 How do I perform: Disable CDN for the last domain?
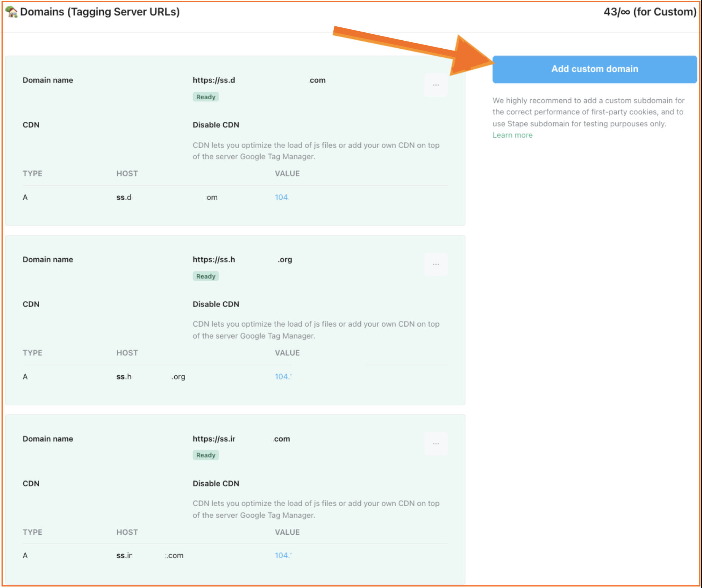pos(216,483)
